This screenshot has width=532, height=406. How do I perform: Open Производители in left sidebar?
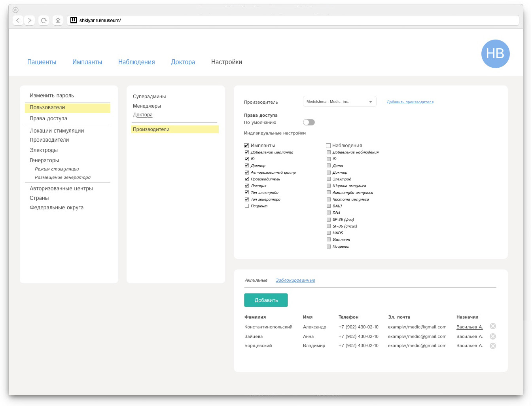(49, 140)
